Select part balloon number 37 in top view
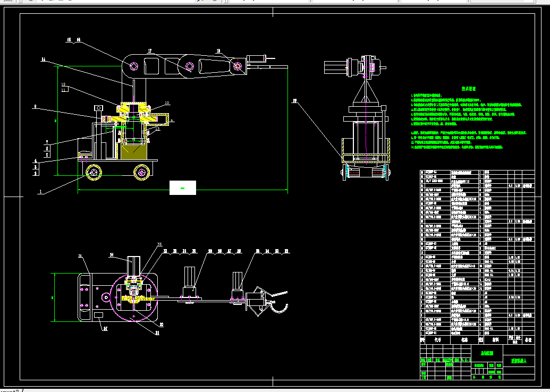Screen dimensions: 550x392 pyautogui.click(x=105, y=329)
